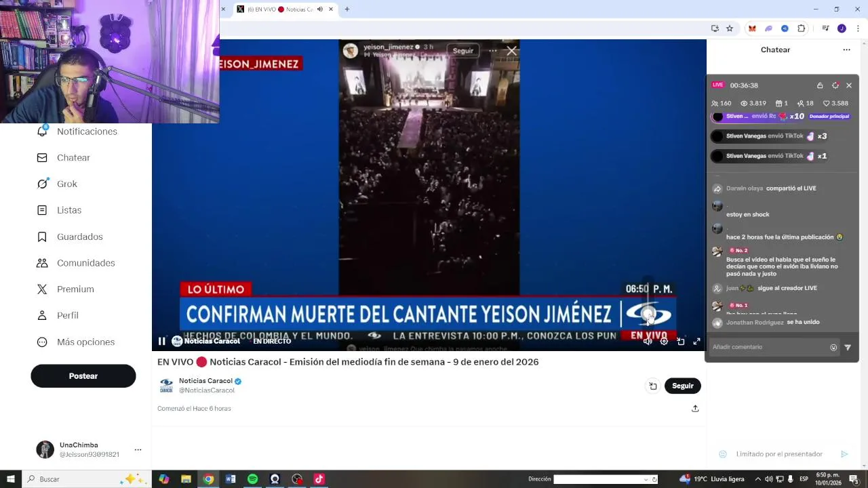Open Premium in the X sidebar
Screen dimensions: 868x488
click(65, 289)
